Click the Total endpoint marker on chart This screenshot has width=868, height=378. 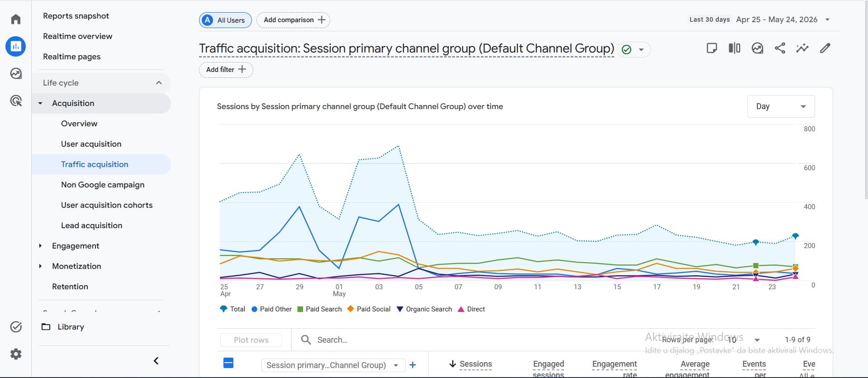796,236
